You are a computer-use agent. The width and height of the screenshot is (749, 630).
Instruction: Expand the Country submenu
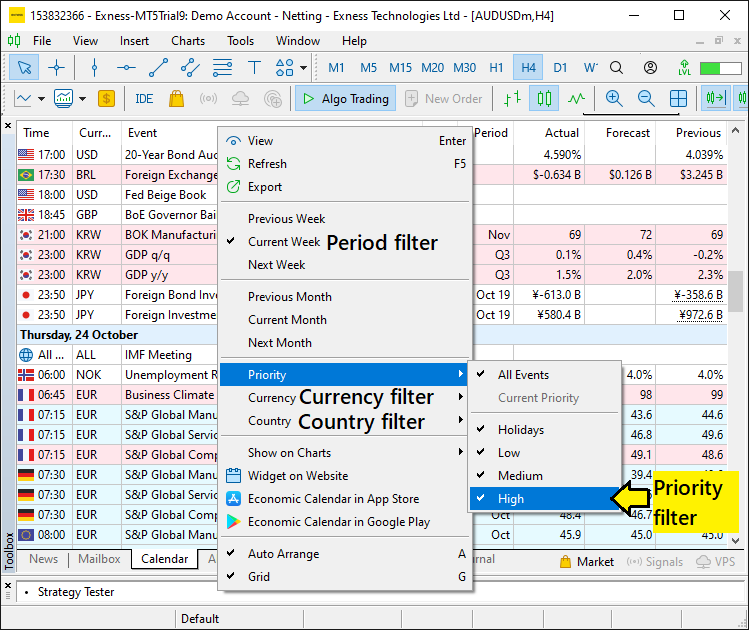[269, 421]
